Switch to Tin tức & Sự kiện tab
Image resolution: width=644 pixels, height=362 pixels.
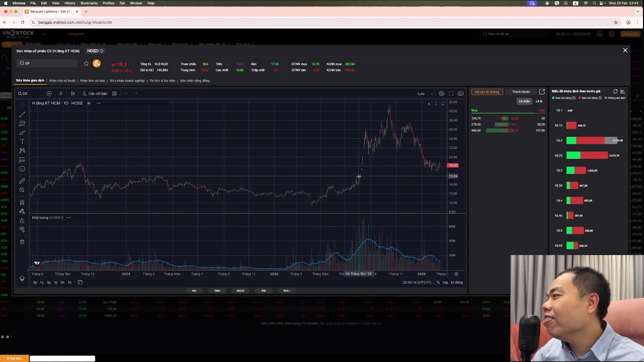coord(162,80)
